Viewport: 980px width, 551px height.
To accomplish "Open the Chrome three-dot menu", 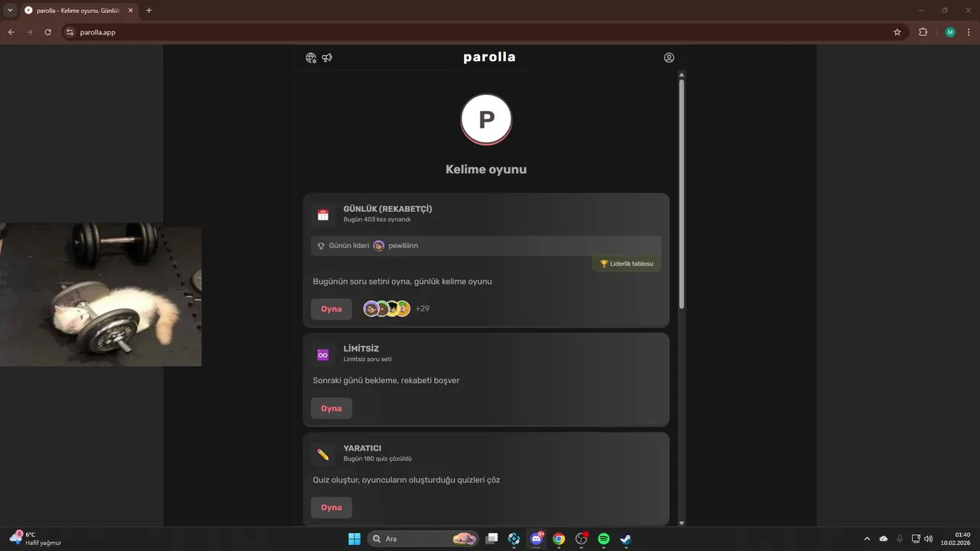I will click(969, 32).
